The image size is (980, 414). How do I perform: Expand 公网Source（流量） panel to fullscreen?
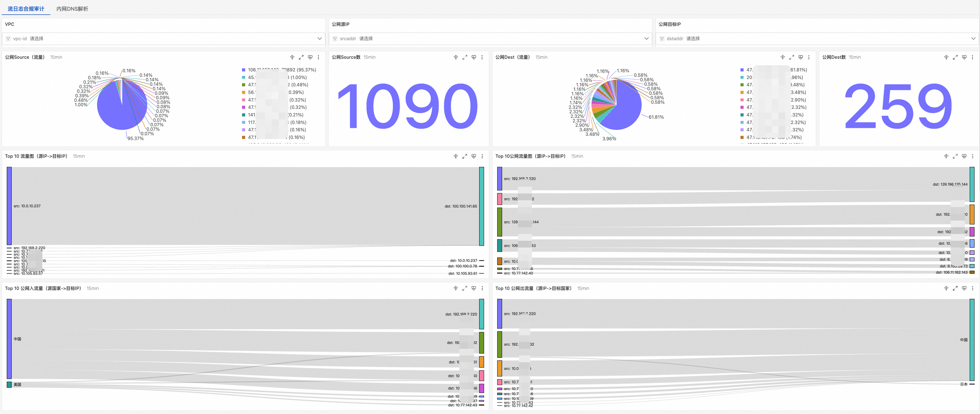pyautogui.click(x=301, y=57)
